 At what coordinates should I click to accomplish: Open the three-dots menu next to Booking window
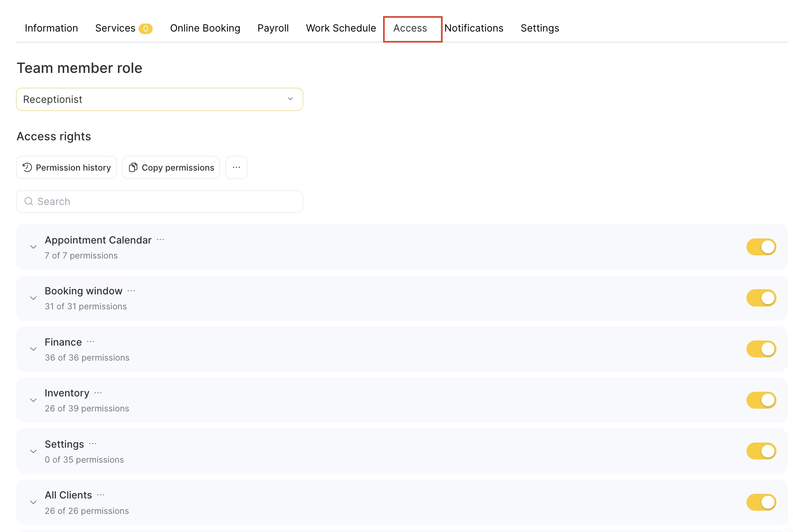pos(131,291)
